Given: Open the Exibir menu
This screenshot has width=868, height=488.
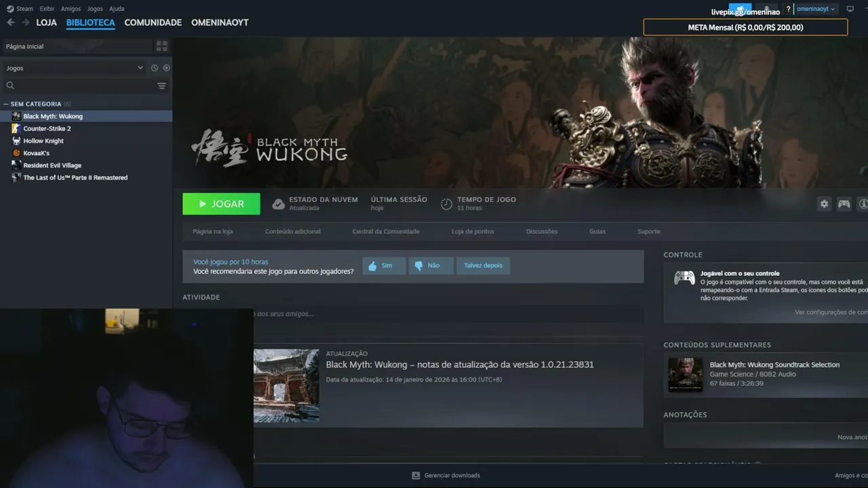Looking at the screenshot, I should [47, 9].
